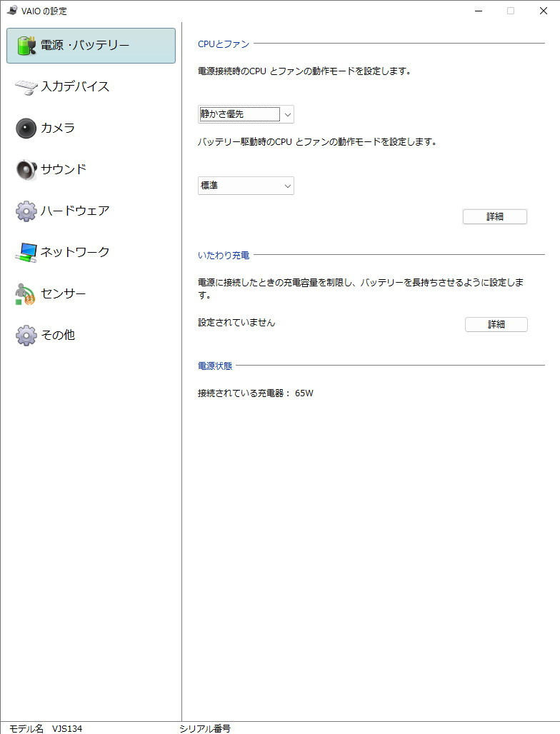Click the 電源状態 section heading
Image resolution: width=560 pixels, height=734 pixels.
point(215,366)
